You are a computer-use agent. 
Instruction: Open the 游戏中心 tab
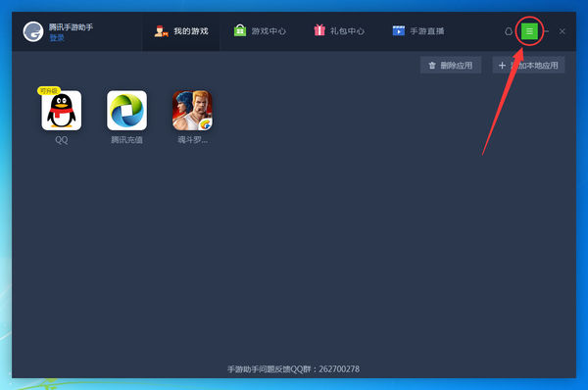click(260, 31)
